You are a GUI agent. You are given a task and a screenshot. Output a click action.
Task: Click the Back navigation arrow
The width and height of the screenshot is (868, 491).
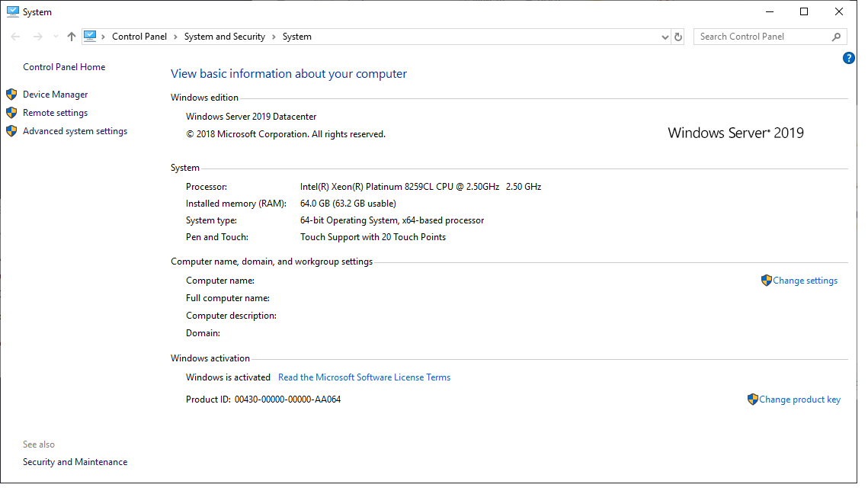[16, 37]
